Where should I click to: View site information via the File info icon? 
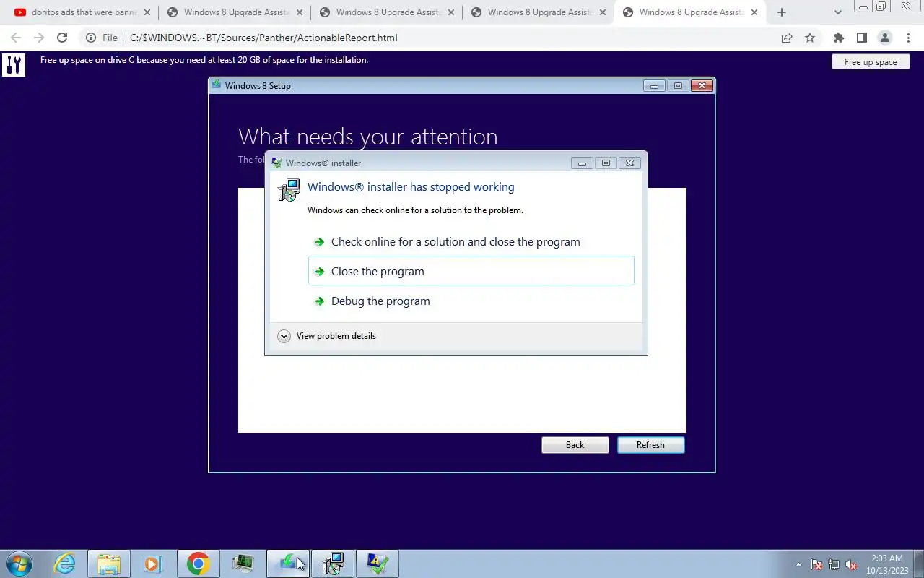click(90, 38)
